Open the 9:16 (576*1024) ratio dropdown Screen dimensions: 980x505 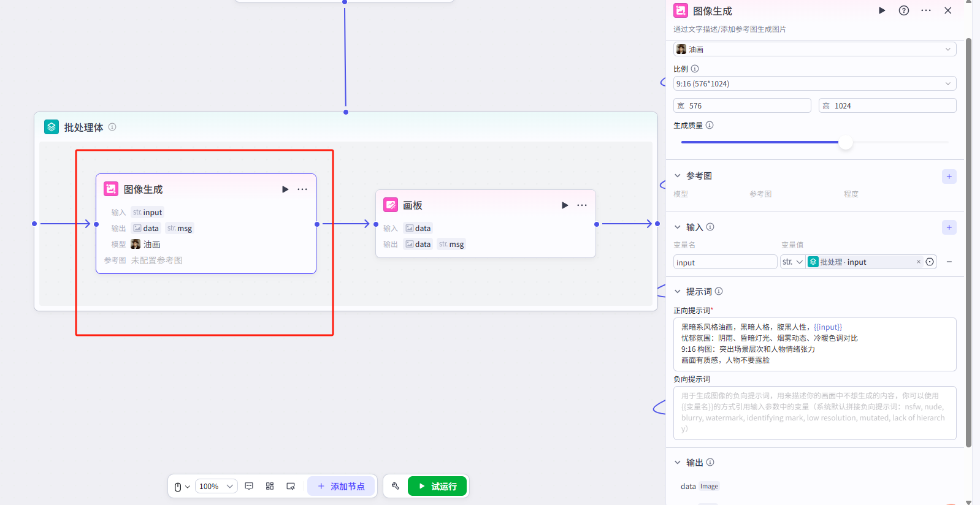click(814, 83)
